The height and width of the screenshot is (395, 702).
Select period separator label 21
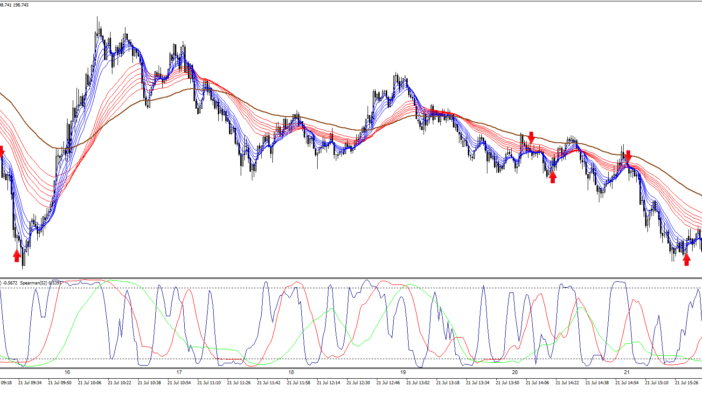pyautogui.click(x=627, y=373)
